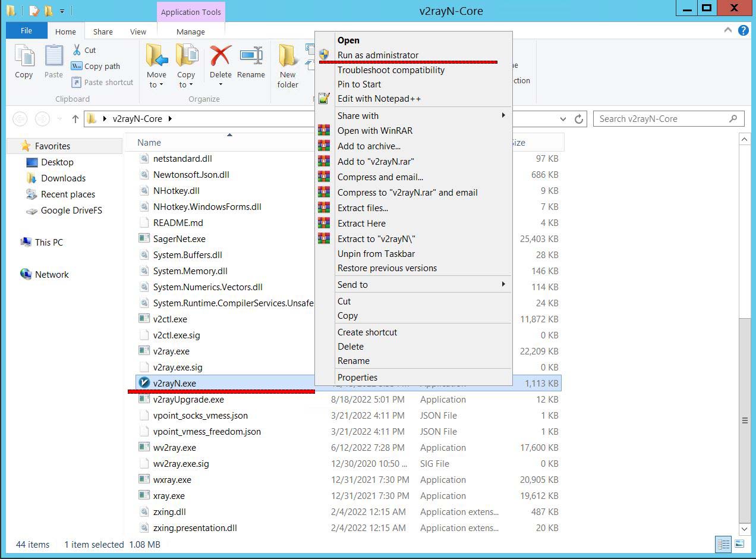Select the wxray.exe file icon
The height and width of the screenshot is (559, 756).
[x=144, y=479]
